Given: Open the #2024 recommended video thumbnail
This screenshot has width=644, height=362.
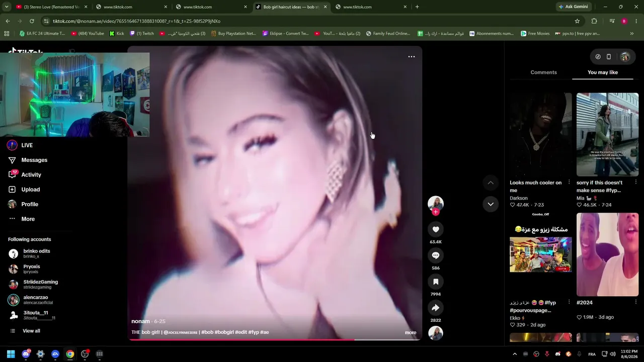Looking at the screenshot, I should click(607, 254).
